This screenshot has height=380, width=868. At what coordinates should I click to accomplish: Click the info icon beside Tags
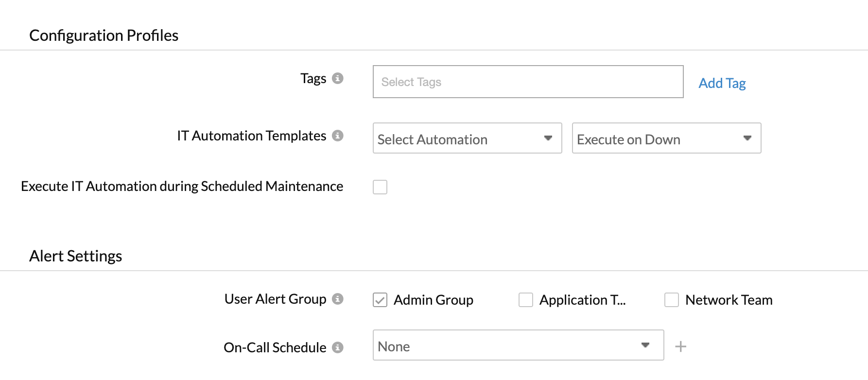tap(337, 78)
